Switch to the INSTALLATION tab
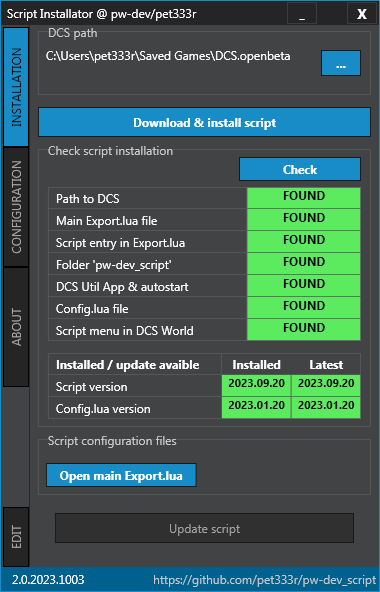380x592 pixels. [x=16, y=87]
